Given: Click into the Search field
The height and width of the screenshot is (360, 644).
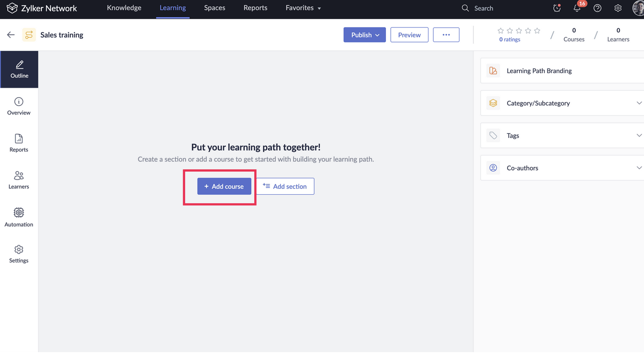Looking at the screenshot, I should [x=484, y=8].
